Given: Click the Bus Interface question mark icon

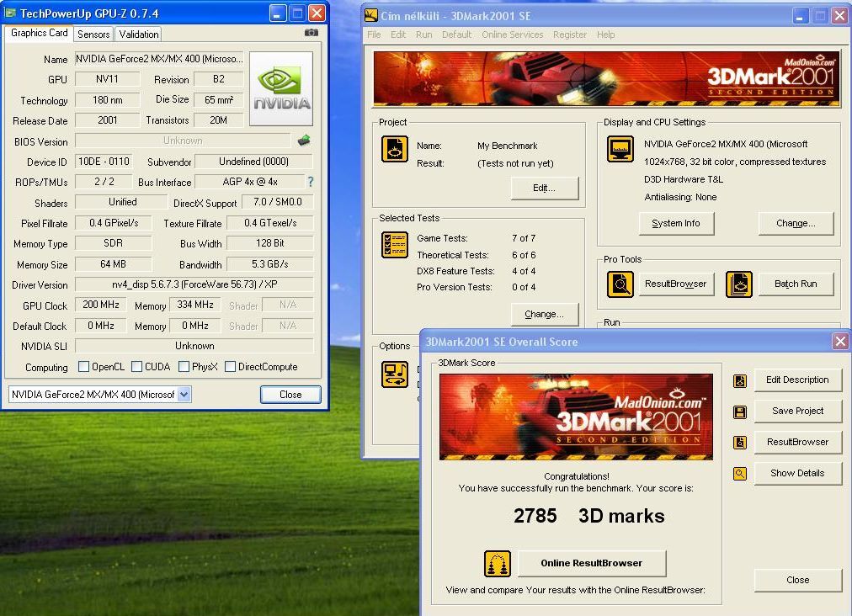Looking at the screenshot, I should pos(311,182).
